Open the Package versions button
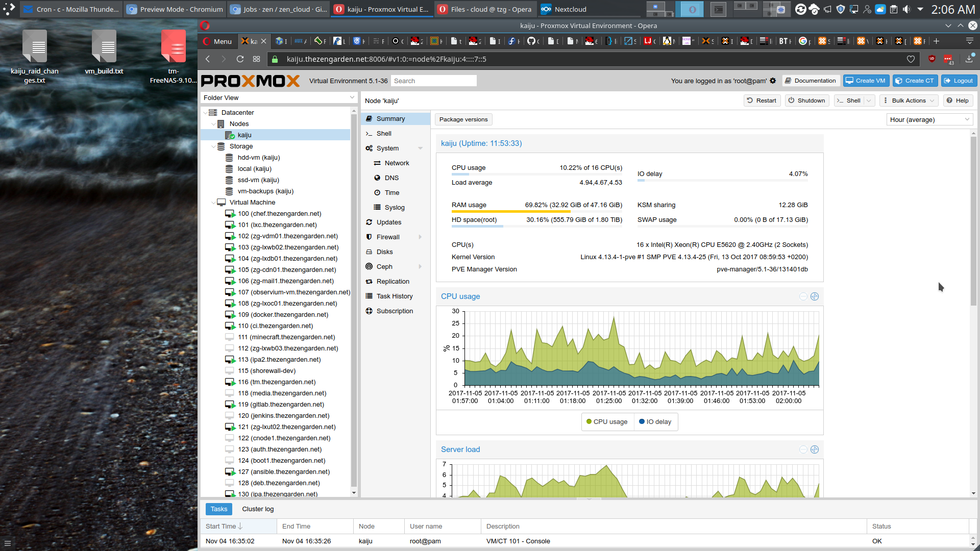980x551 pixels. click(x=463, y=120)
